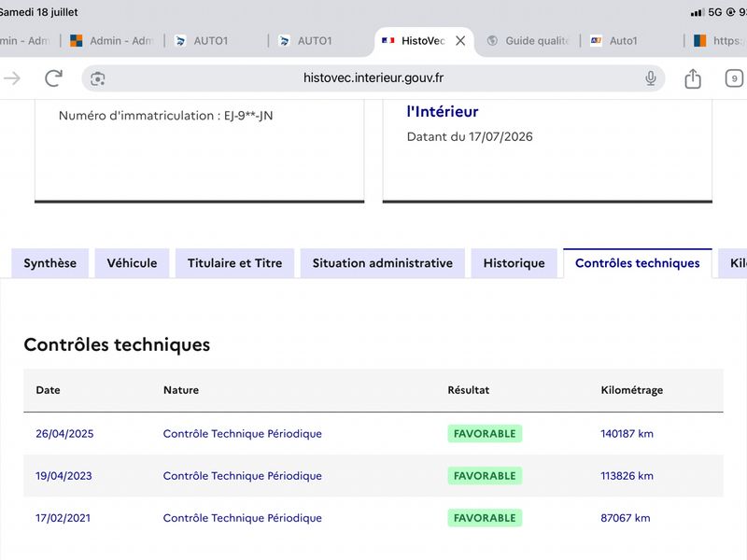Click the date 17/02/2021
Image resolution: width=747 pixels, height=560 pixels.
click(x=63, y=518)
